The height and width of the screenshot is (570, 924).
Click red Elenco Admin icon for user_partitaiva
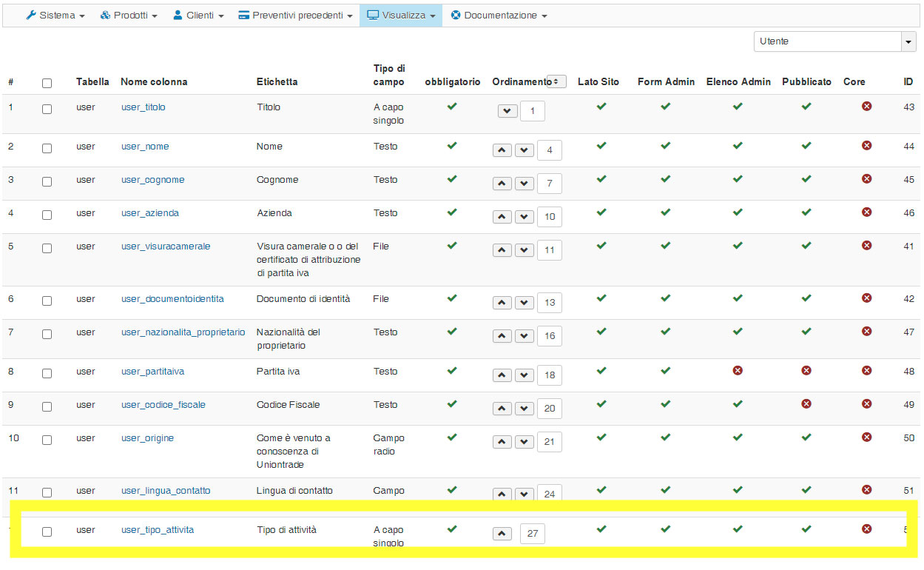point(738,370)
